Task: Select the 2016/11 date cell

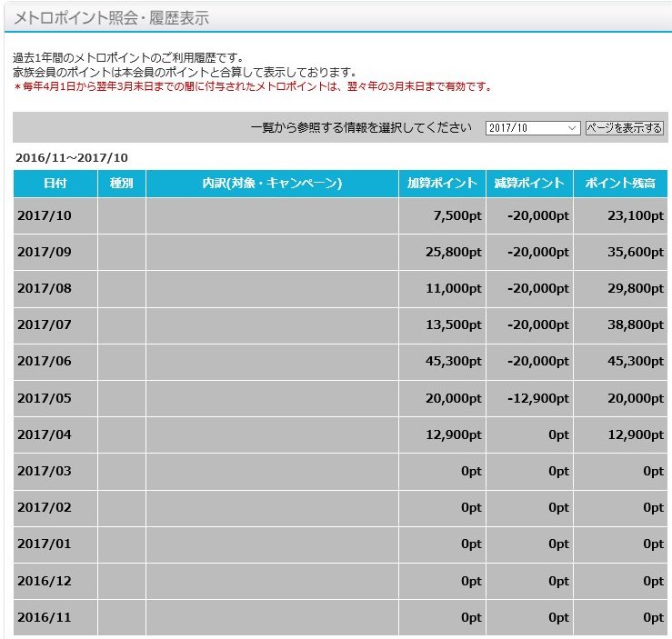Action: point(55,617)
